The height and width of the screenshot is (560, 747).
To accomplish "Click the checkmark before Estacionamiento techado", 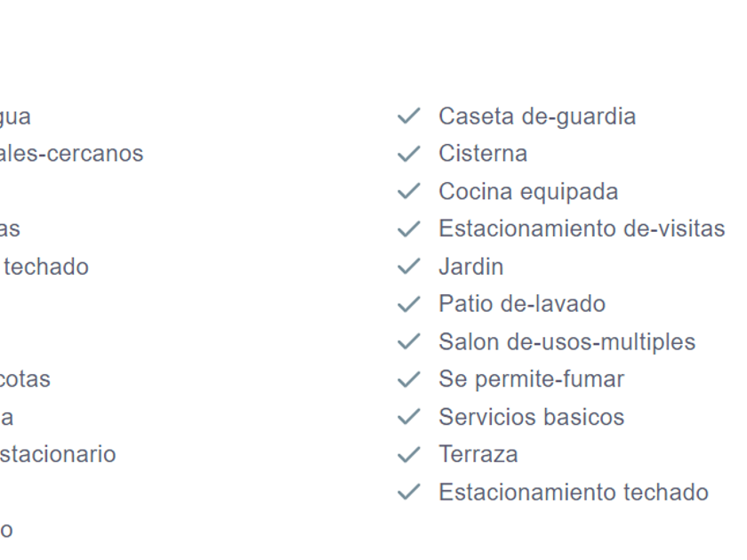I will [409, 492].
